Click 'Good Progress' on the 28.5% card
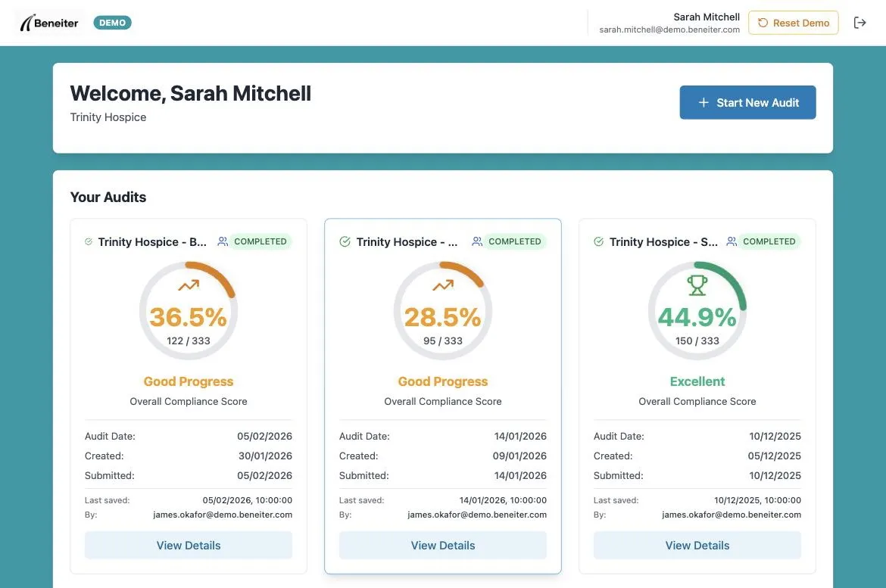Viewport: 886px width, 588px height. coord(443,381)
